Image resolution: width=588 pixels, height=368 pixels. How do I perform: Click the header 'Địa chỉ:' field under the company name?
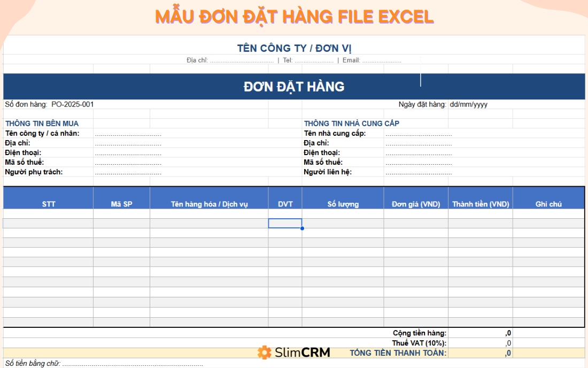230,60
